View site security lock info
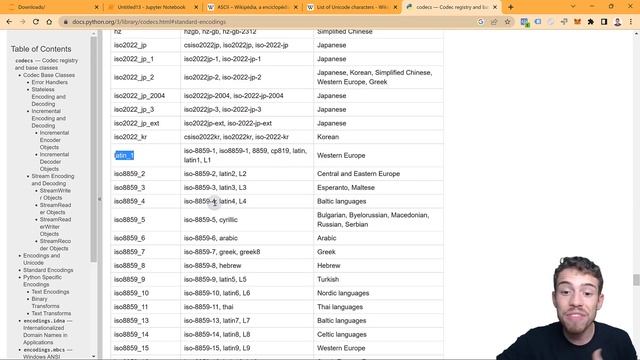 point(65,22)
